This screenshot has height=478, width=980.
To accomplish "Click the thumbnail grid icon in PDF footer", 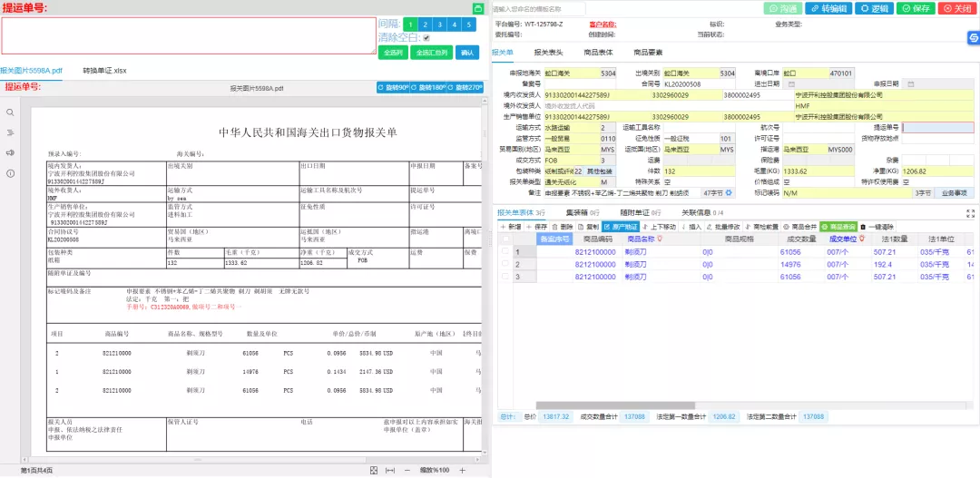I will [374, 470].
